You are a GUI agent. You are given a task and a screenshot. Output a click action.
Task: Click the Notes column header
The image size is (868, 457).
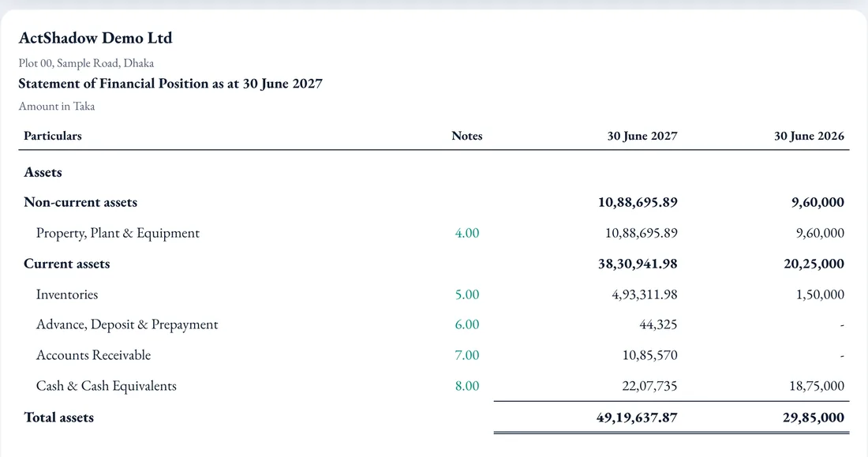coord(466,137)
